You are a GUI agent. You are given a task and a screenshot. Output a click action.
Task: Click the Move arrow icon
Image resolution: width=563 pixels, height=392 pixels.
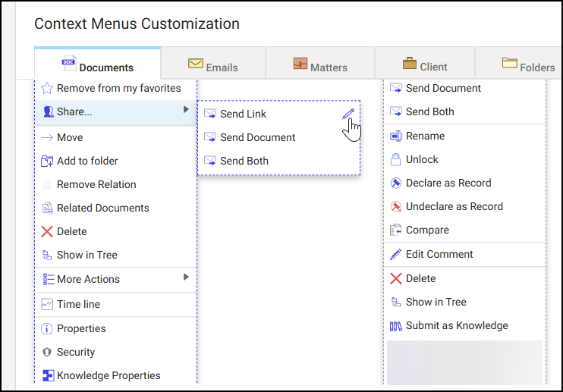tap(47, 137)
